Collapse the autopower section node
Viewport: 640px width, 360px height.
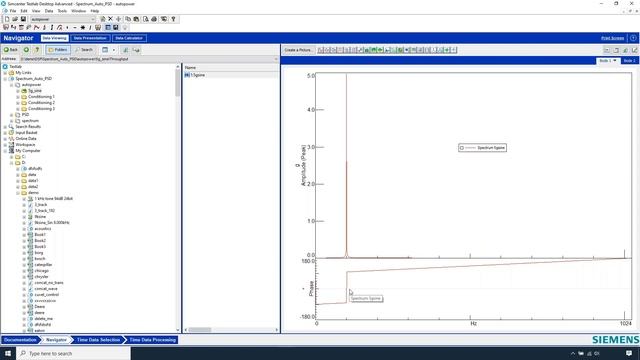pos(12,85)
